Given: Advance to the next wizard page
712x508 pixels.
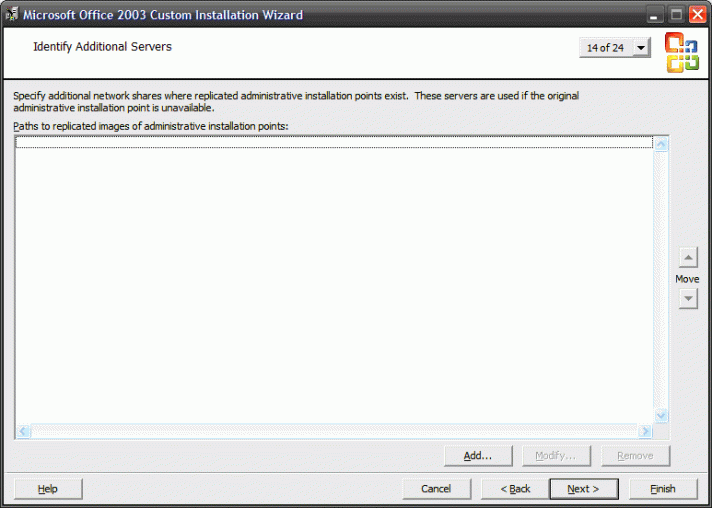Looking at the screenshot, I should tap(583, 488).
